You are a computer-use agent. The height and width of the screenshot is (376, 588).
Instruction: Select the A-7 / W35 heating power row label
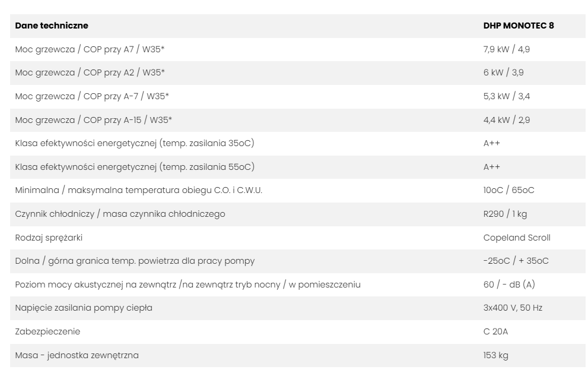click(x=91, y=97)
